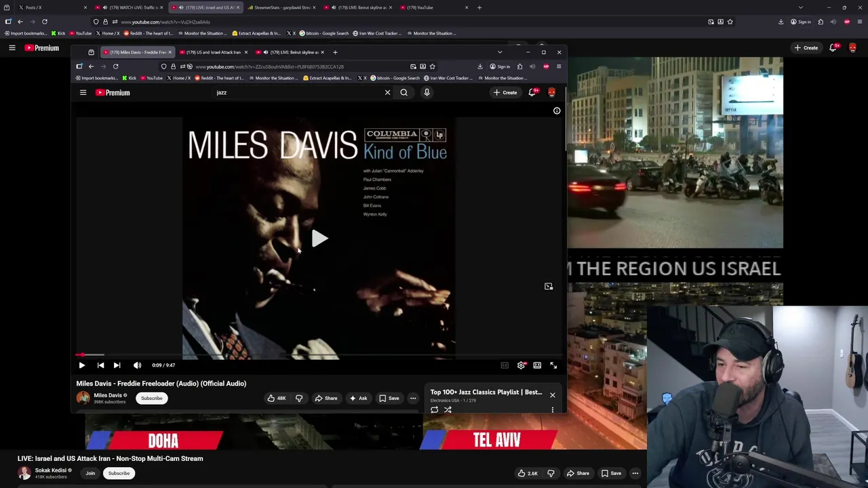Open more actions ellipsis for the livestream
This screenshot has width=868, height=488.
635,473
